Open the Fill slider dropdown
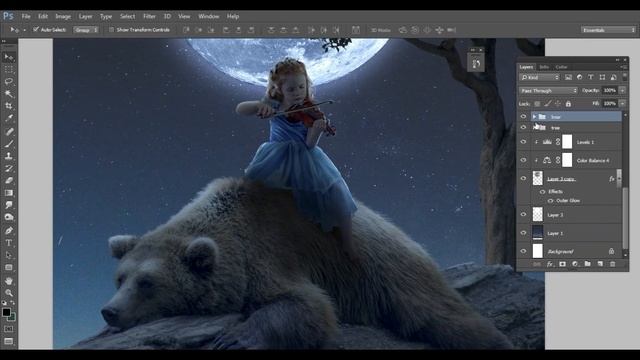This screenshot has height=360, width=640. coord(622,104)
